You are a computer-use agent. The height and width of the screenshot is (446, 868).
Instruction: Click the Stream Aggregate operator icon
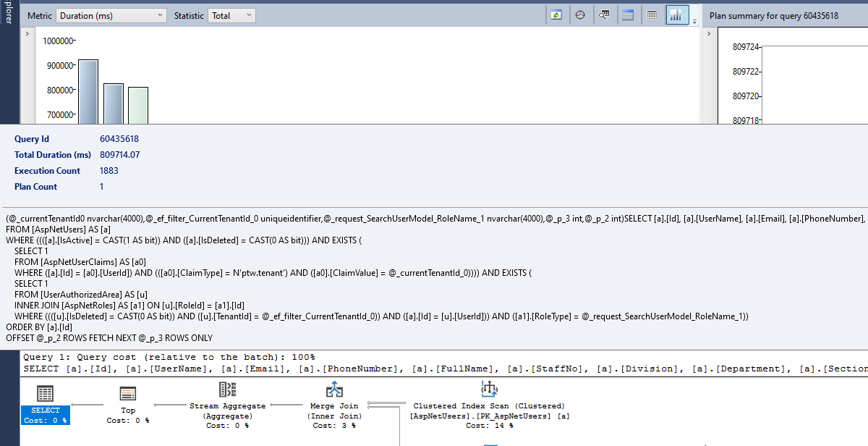point(228,390)
